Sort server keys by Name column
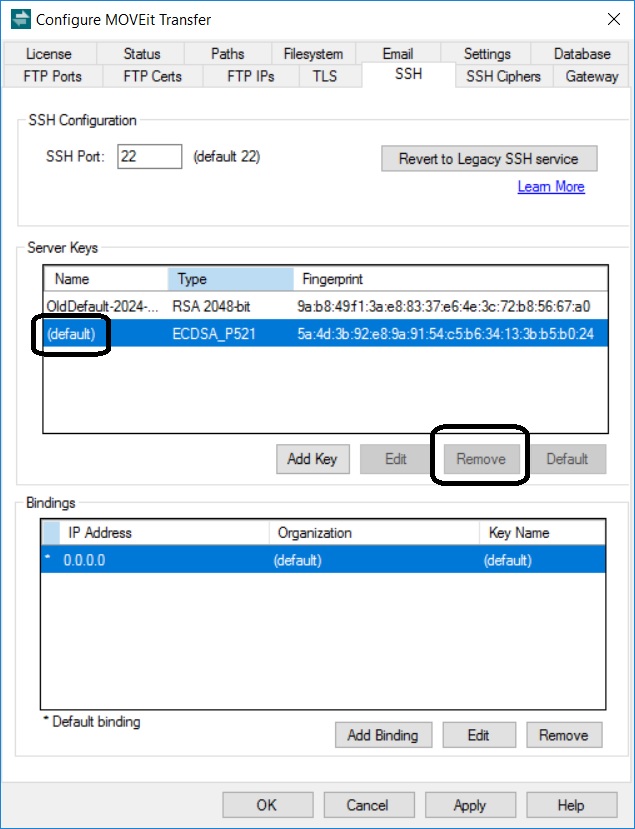Screen dimensions: 635x829 pos(106,279)
